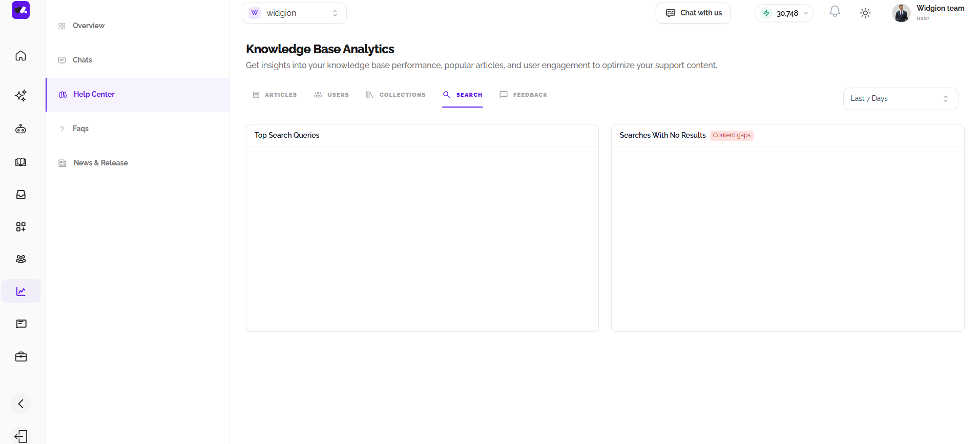980x444 pixels.
Task: Open the Last 7 Days range dropdown
Action: pos(900,98)
